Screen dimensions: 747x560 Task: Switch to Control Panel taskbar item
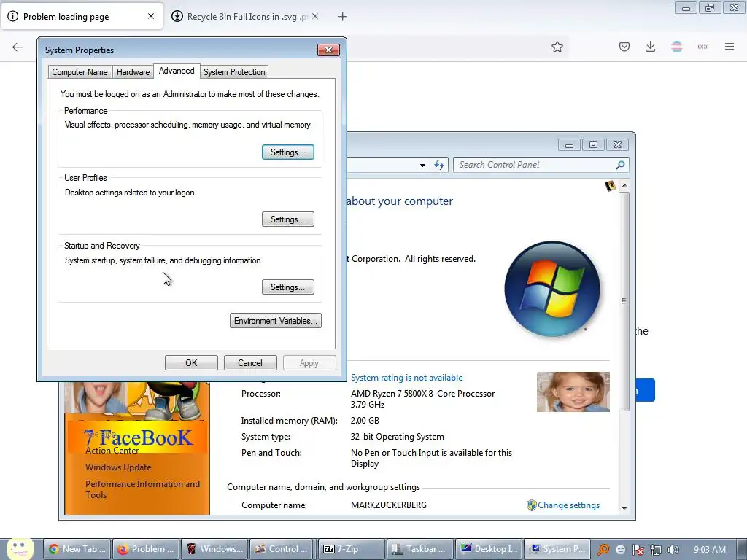pos(283,549)
